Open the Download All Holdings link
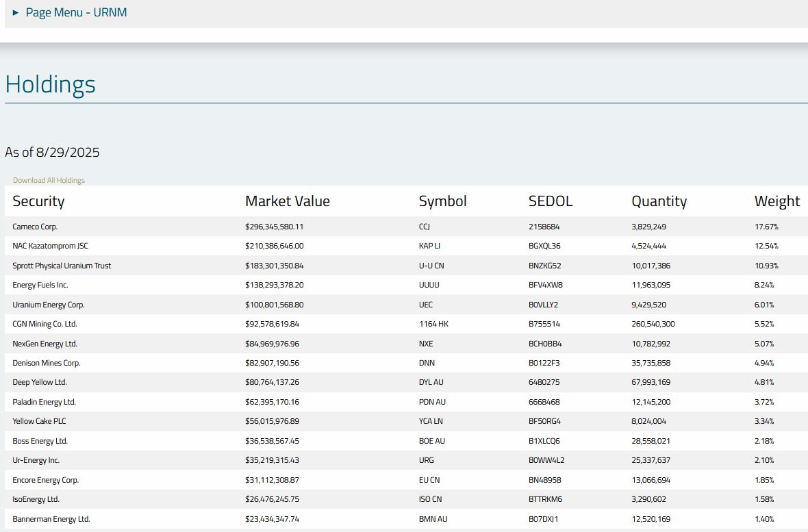808x532 pixels. (49, 181)
